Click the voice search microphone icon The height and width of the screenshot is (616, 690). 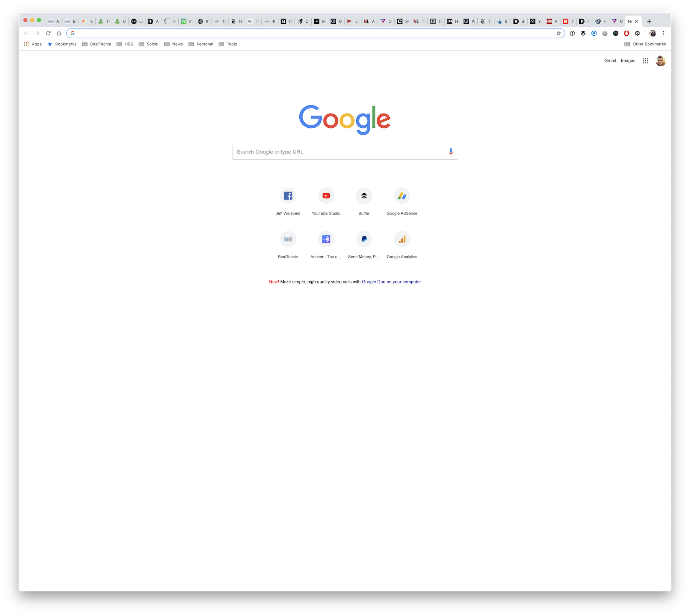point(451,152)
